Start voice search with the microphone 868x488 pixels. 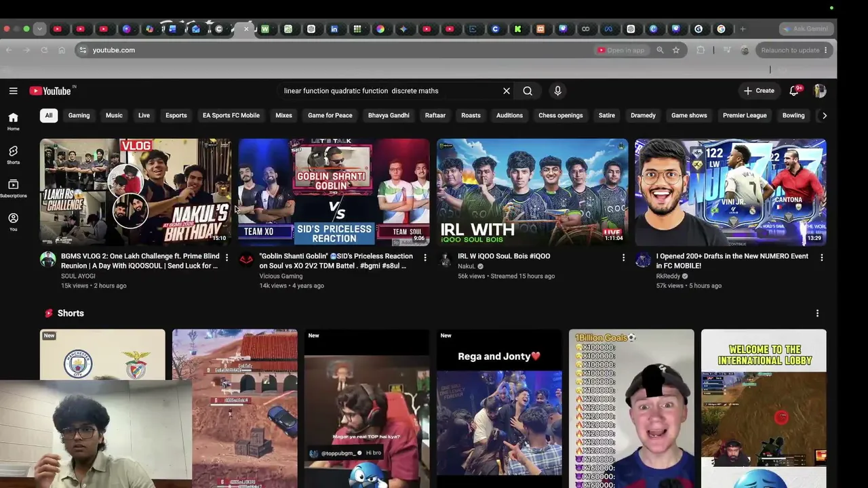(557, 91)
